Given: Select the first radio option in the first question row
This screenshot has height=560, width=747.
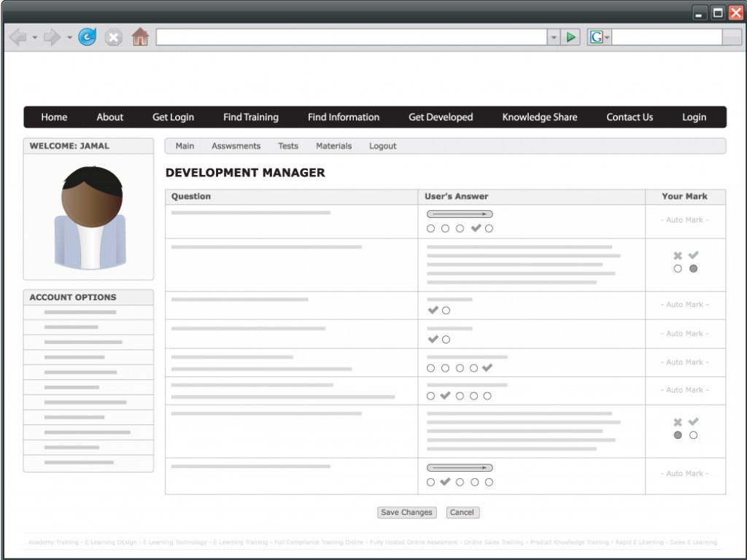Looking at the screenshot, I should [430, 228].
